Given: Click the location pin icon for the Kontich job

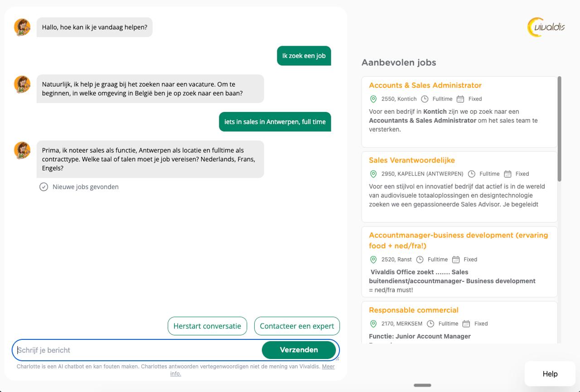Looking at the screenshot, I should 373,99.
